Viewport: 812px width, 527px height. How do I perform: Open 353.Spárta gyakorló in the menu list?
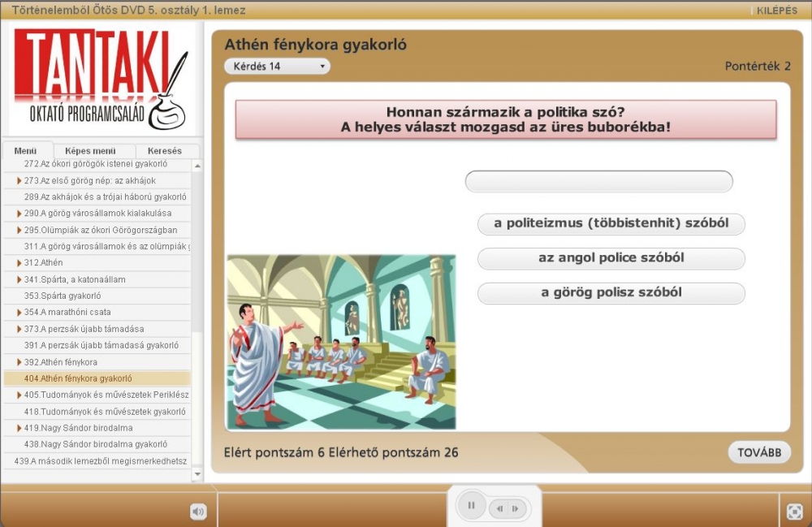(x=63, y=296)
